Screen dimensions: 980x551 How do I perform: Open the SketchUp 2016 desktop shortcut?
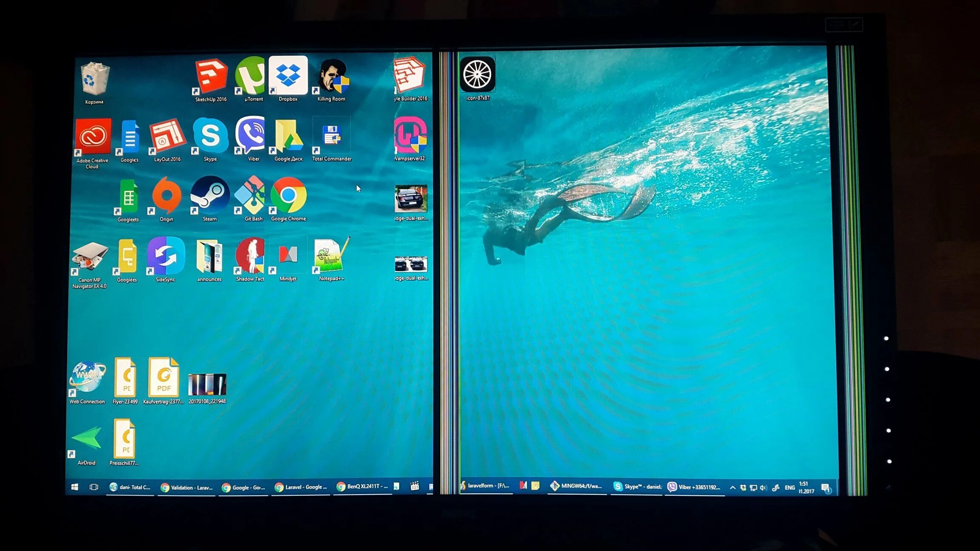211,77
